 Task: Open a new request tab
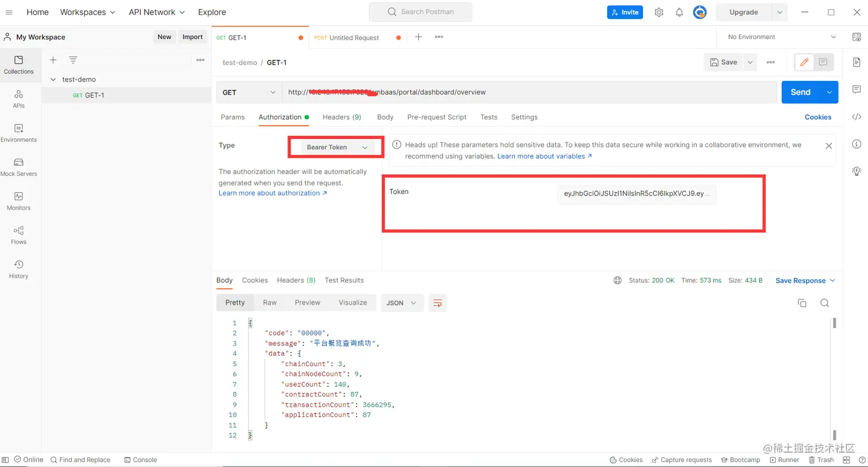[x=418, y=37]
